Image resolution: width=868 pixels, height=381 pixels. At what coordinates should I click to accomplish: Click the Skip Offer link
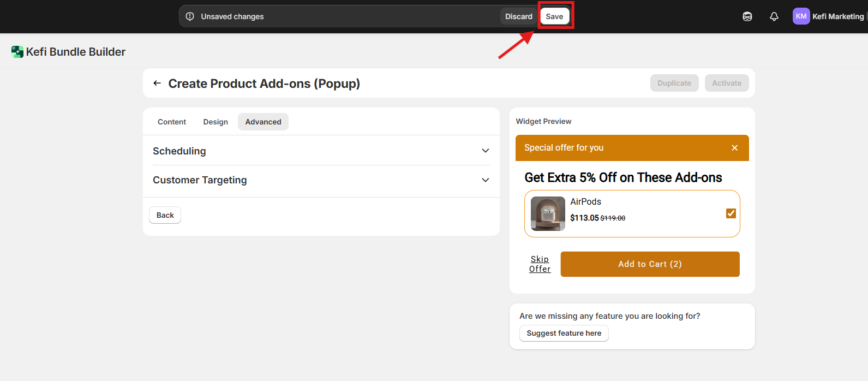click(x=540, y=264)
